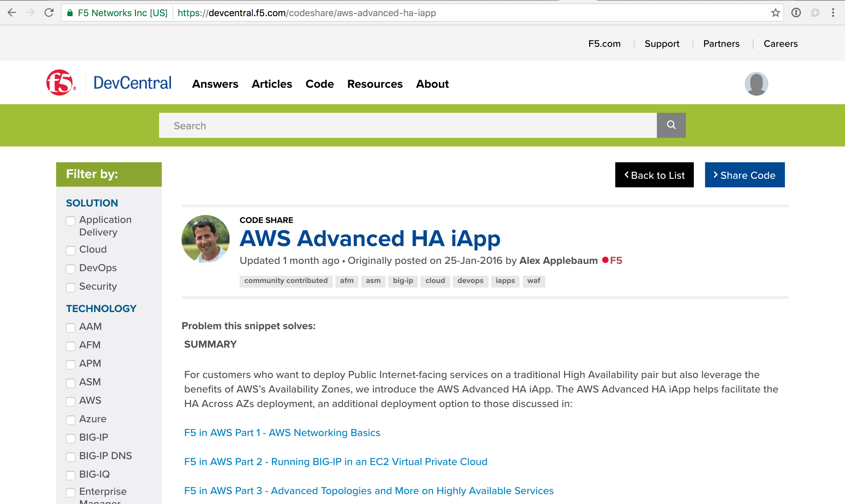Tick the Security filter checkbox
Screen dimensions: 845x504
pos(71,287)
